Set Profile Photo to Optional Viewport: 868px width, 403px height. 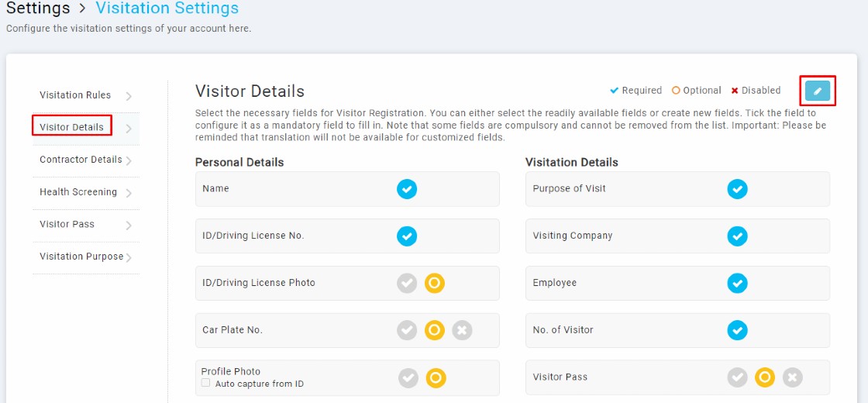436,378
